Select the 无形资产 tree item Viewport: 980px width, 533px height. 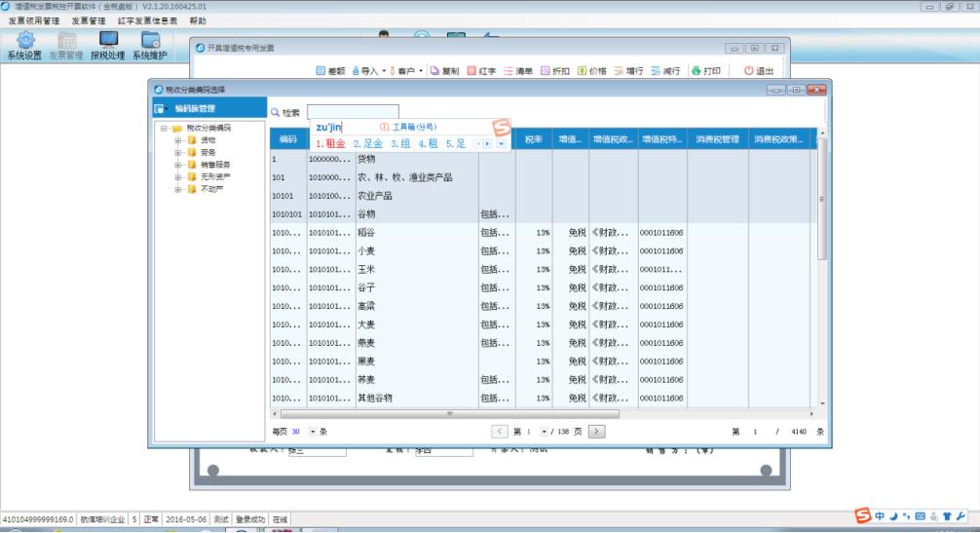(x=213, y=176)
